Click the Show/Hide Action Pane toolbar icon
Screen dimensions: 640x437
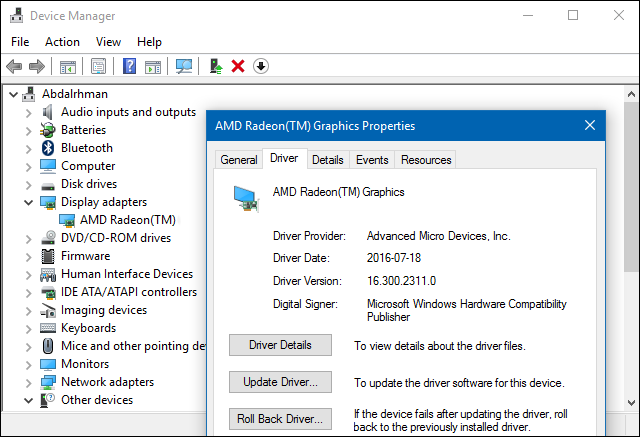click(153, 67)
